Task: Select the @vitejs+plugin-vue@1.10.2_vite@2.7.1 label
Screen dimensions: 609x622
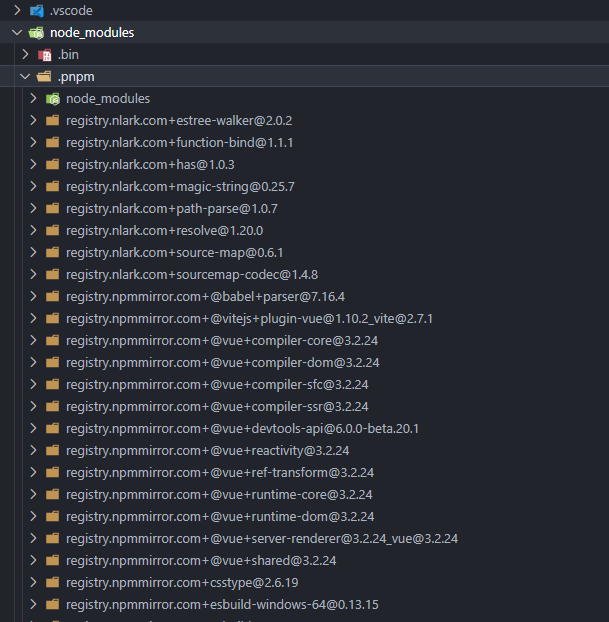Action: pyautogui.click(x=250, y=319)
